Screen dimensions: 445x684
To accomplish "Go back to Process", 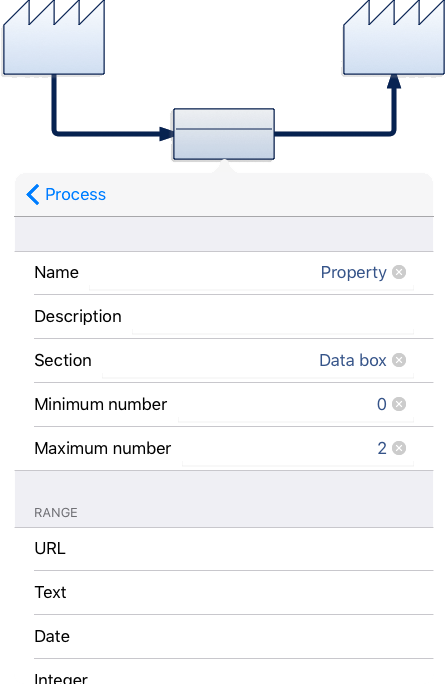I will [x=66, y=194].
